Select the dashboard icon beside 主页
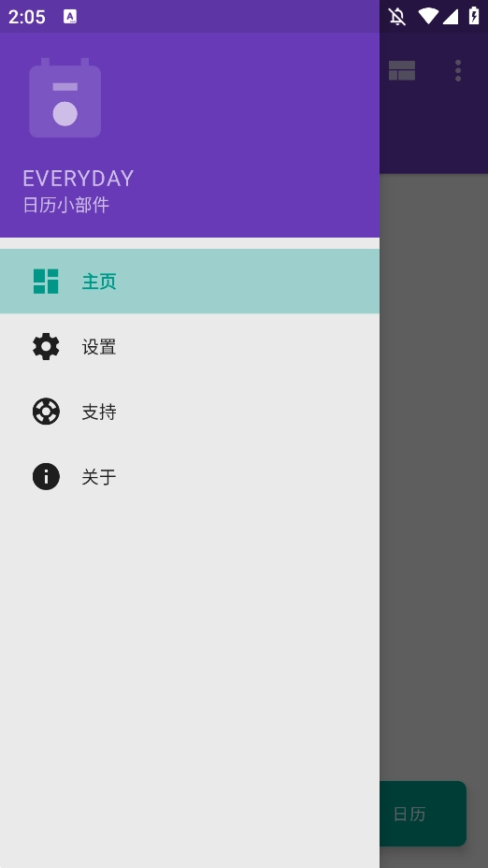The image size is (488, 868). 46,282
